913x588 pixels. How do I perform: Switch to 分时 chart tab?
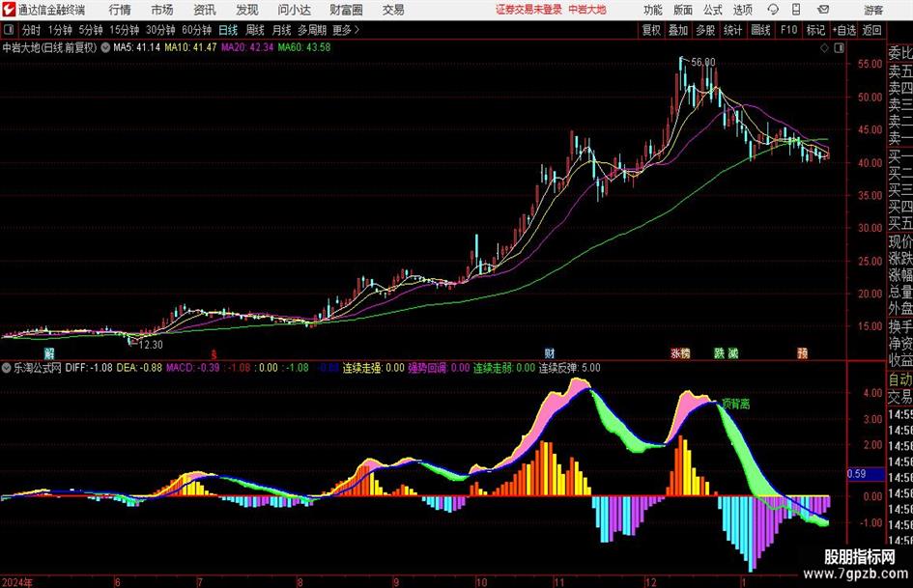[x=31, y=30]
